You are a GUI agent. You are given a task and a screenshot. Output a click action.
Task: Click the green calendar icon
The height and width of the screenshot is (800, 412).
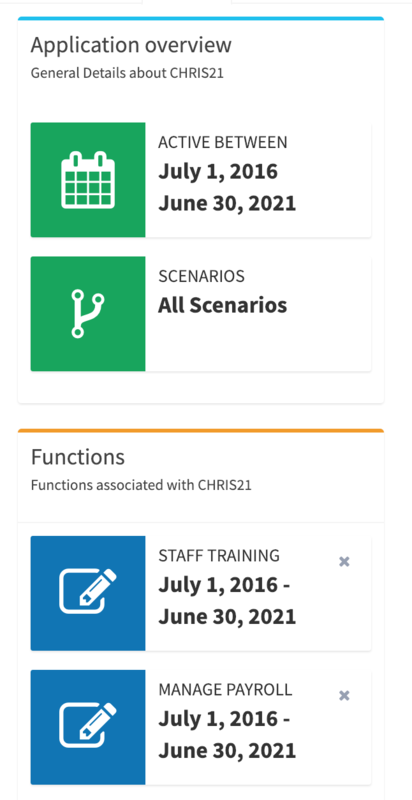[88, 180]
